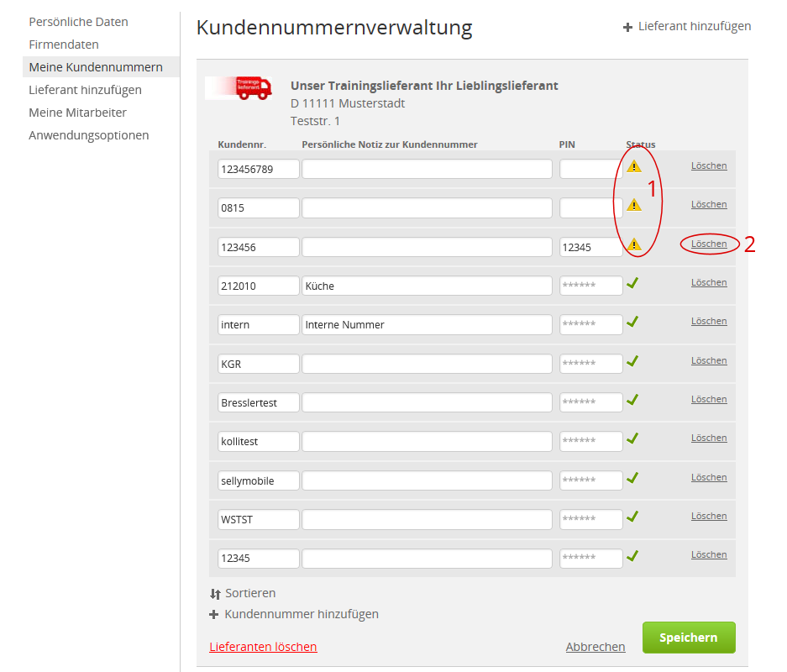
Task: Click the Sortieren arrows icon
Action: (x=215, y=594)
